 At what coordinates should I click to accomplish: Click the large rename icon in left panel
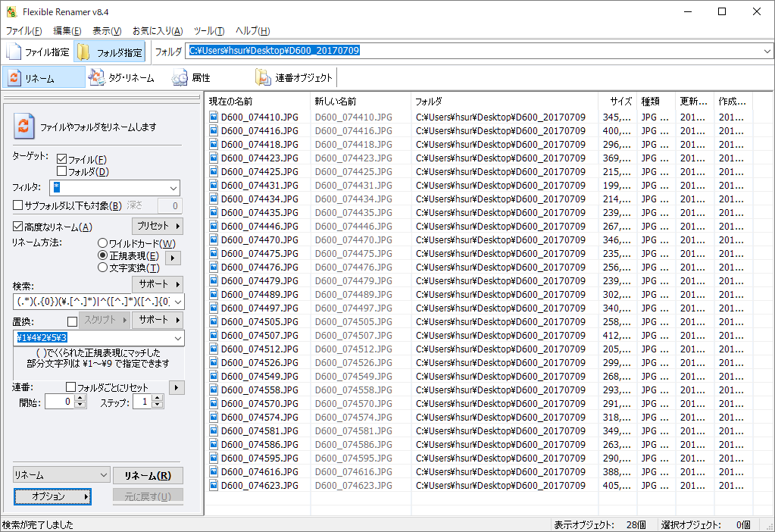[25, 127]
